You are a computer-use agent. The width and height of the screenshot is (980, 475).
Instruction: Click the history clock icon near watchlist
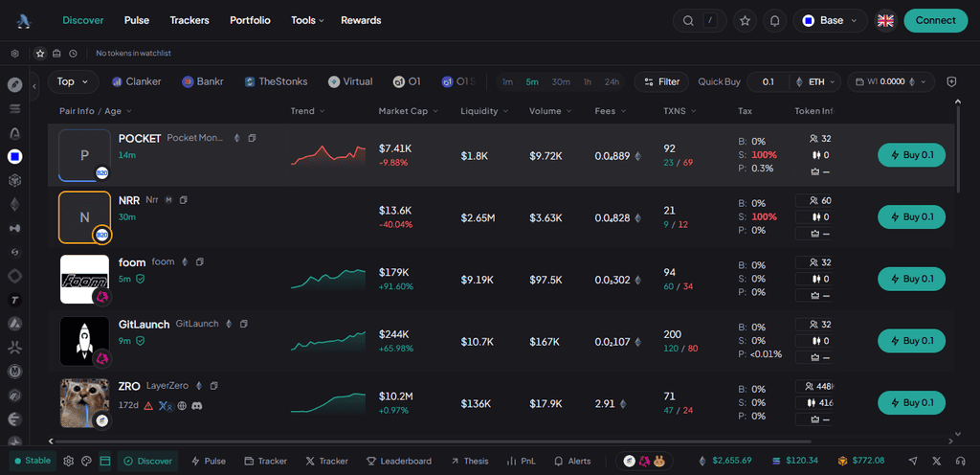coord(73,54)
